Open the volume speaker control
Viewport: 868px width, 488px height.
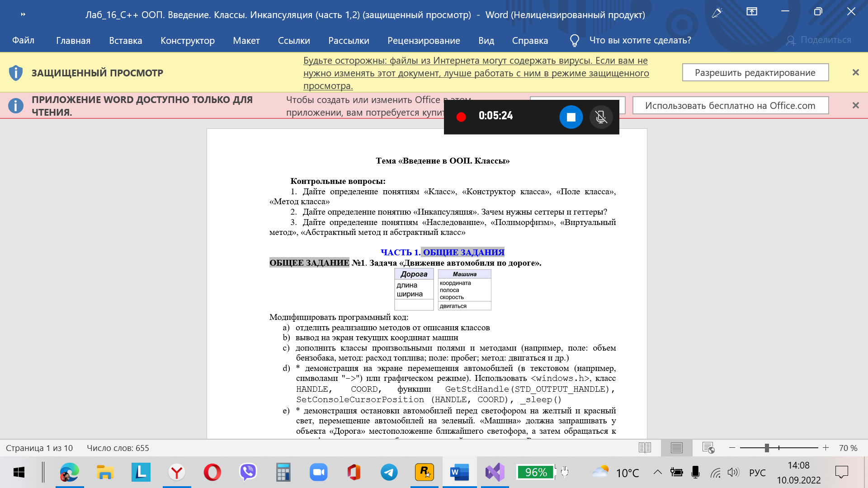pyautogui.click(x=733, y=473)
